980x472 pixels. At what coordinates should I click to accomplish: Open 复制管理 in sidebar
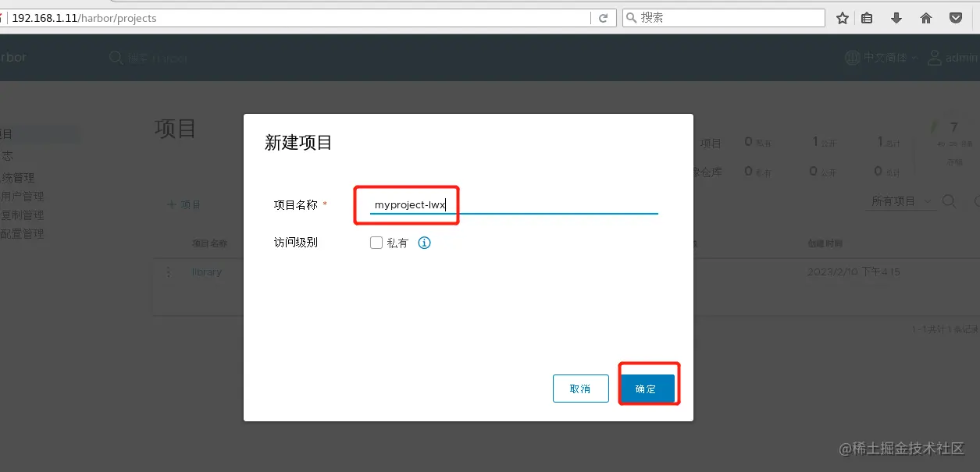(x=22, y=215)
